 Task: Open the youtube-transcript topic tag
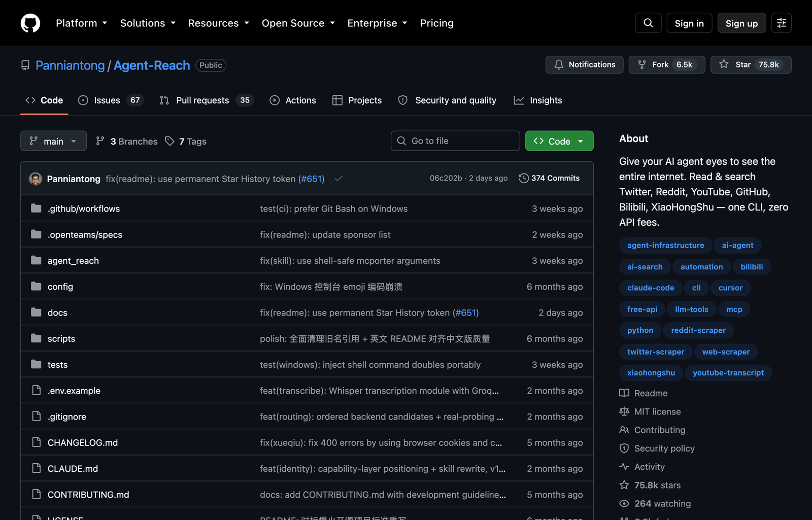click(x=728, y=373)
